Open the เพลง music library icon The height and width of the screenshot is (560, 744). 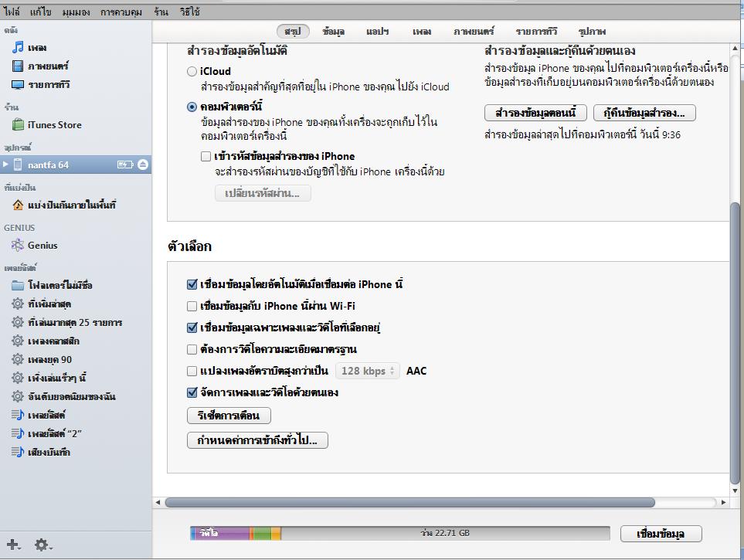[18, 47]
